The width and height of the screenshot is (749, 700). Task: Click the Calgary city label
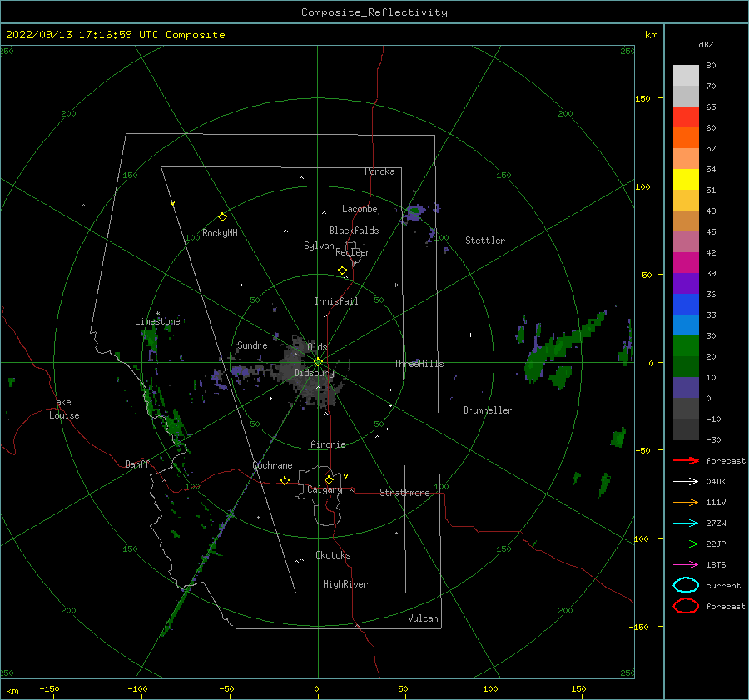325,489
